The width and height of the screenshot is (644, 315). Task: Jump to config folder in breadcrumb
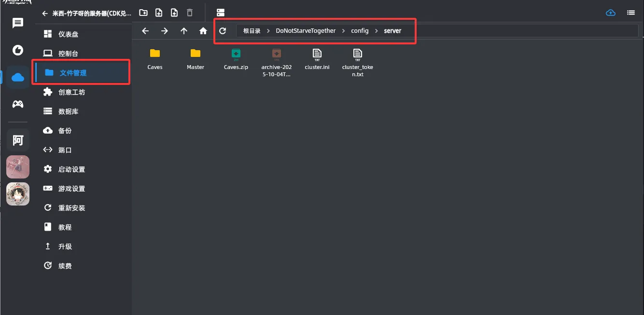coord(360,31)
